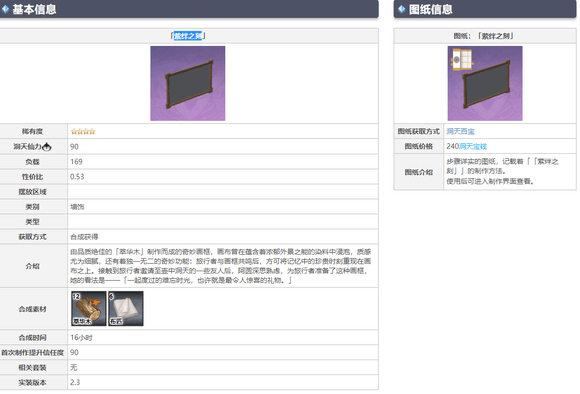Click the 实装版本 row label
This screenshot has width=580, height=394.
coord(33,382)
